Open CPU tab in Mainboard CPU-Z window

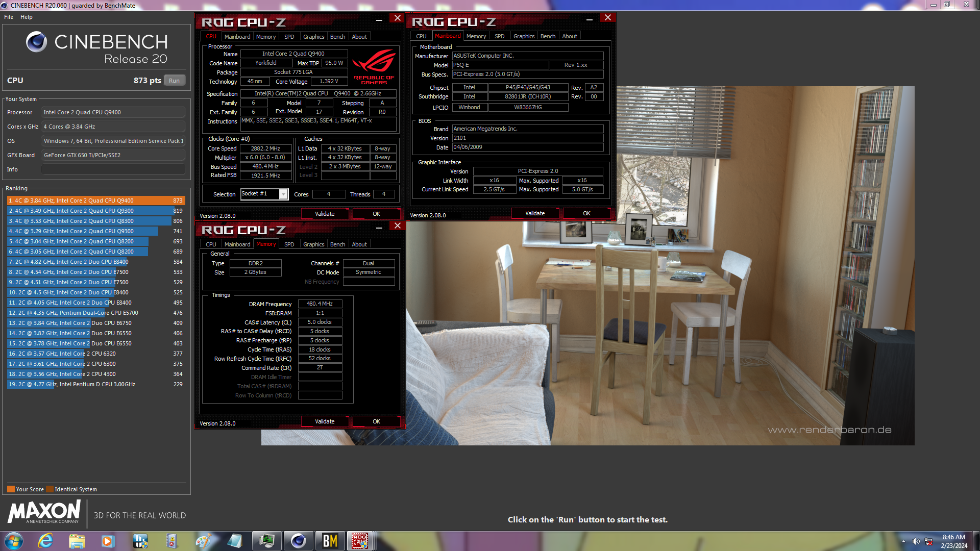pyautogui.click(x=421, y=36)
